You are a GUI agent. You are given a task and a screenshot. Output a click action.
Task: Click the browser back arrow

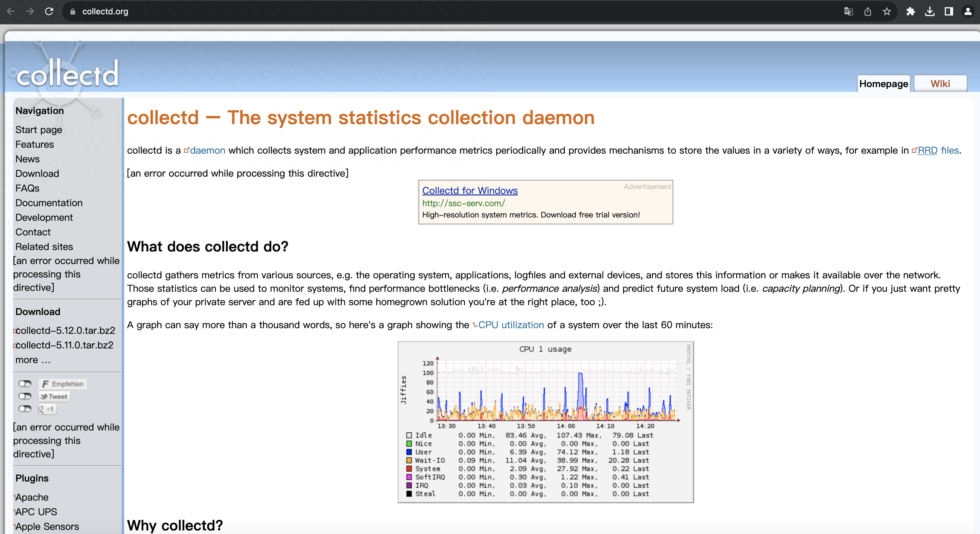tap(11, 11)
